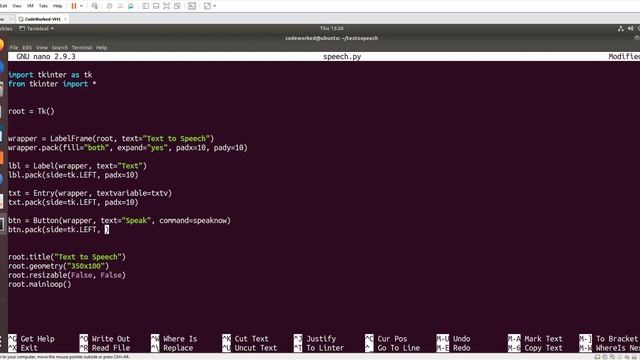This screenshot has width=640, height=360.
Task: Click the txt.pack line
Action: [73, 202]
